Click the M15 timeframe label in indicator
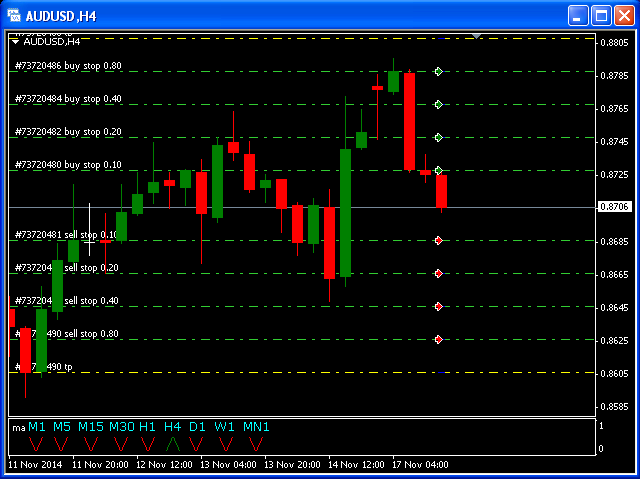Screen dimensions: 640x480 tap(91, 427)
